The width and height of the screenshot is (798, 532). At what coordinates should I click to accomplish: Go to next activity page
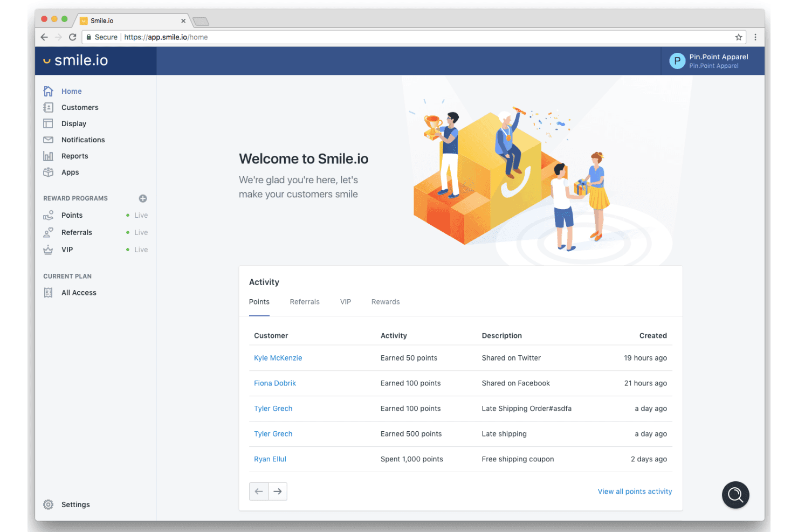(278, 492)
